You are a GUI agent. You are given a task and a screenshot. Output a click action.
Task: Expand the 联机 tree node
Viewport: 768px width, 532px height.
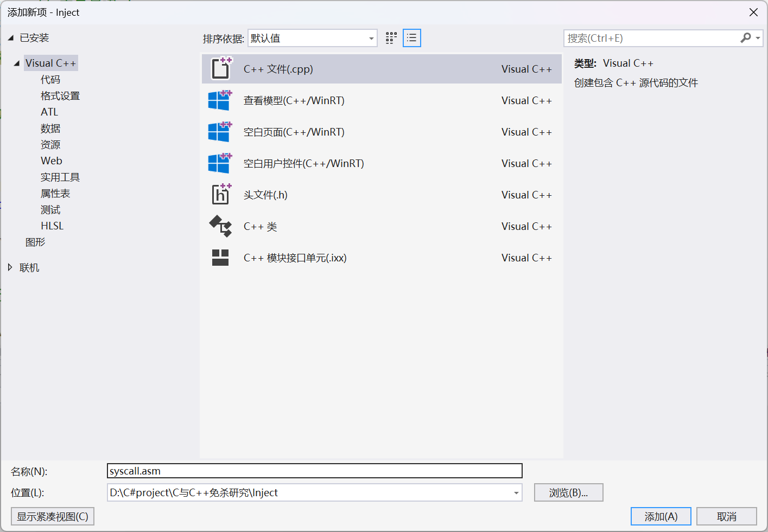(10, 267)
